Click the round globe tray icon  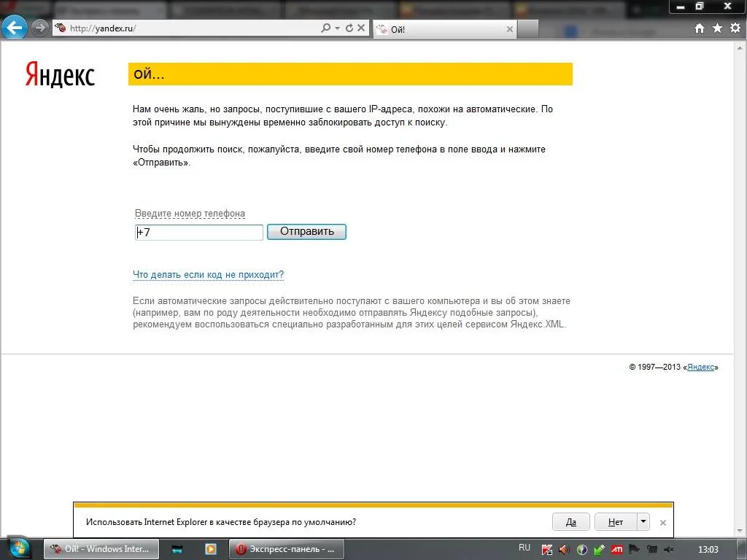point(581,550)
